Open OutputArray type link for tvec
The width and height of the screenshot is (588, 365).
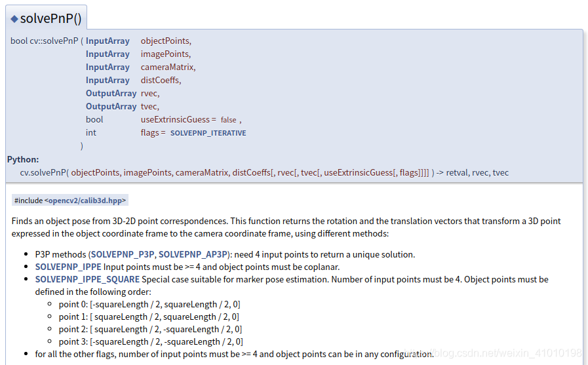[111, 106]
